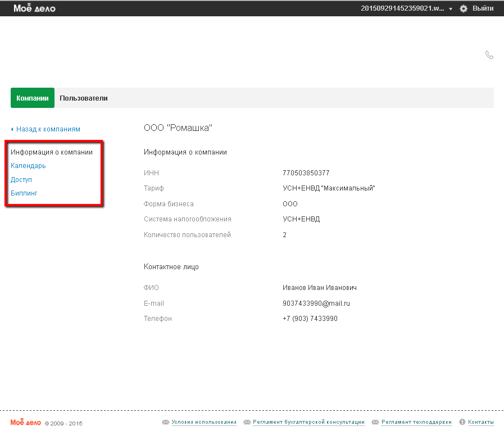This screenshot has height=435, width=504.
Task: Open Условия использования link
Action: pos(204,422)
